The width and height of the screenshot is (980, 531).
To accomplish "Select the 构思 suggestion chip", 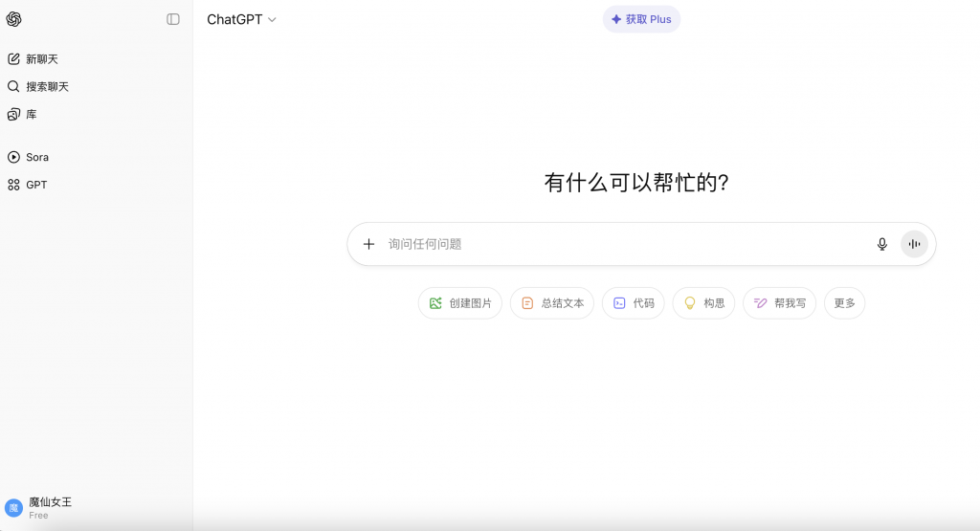I will coord(703,303).
